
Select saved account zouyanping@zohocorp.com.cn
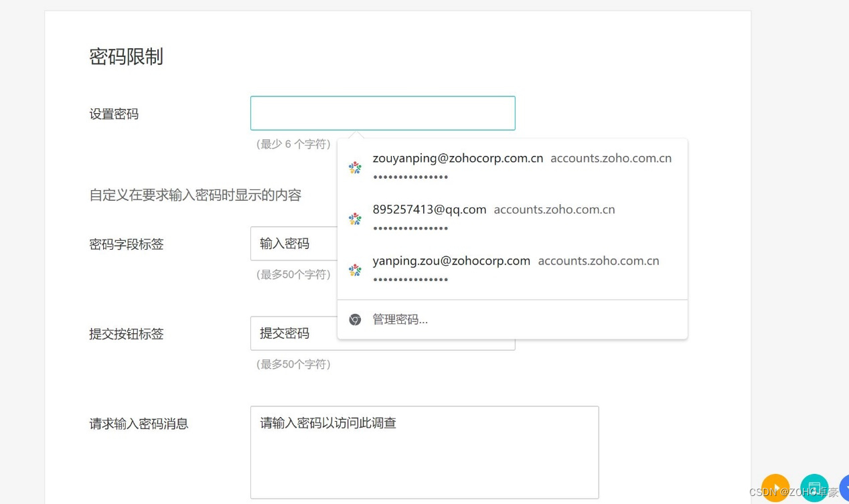[512, 167]
